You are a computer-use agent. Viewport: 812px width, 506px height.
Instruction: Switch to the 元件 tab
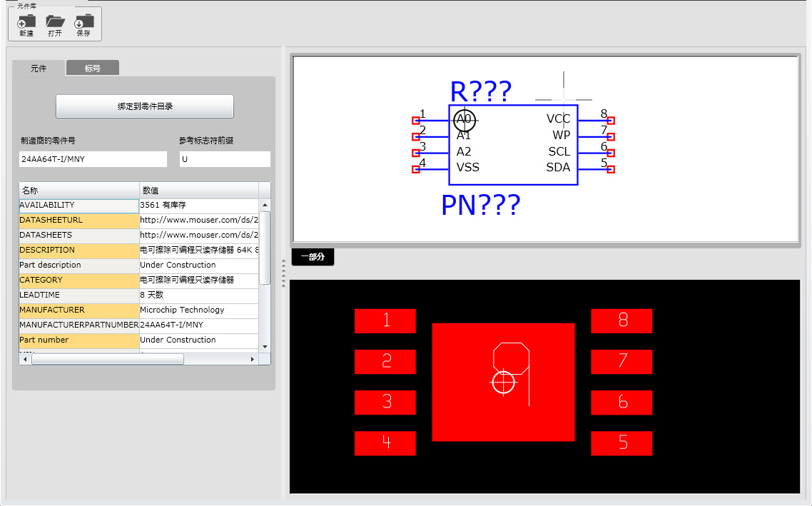tap(39, 69)
